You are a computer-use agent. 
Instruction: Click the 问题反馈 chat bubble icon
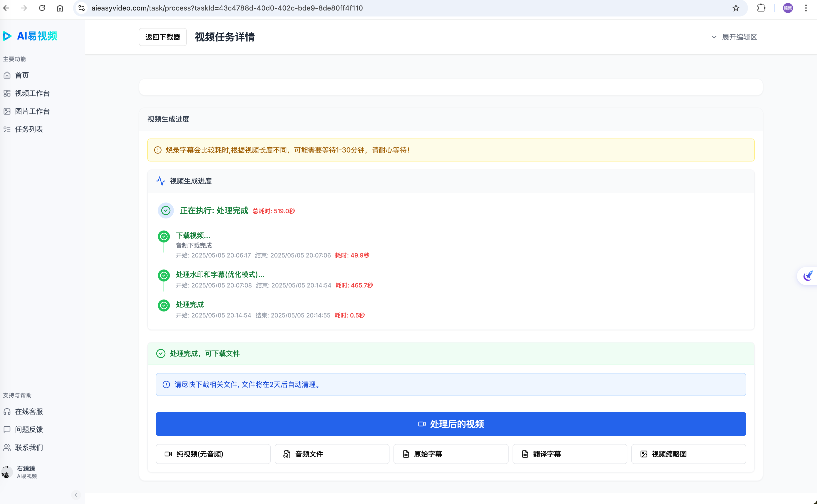coord(7,429)
